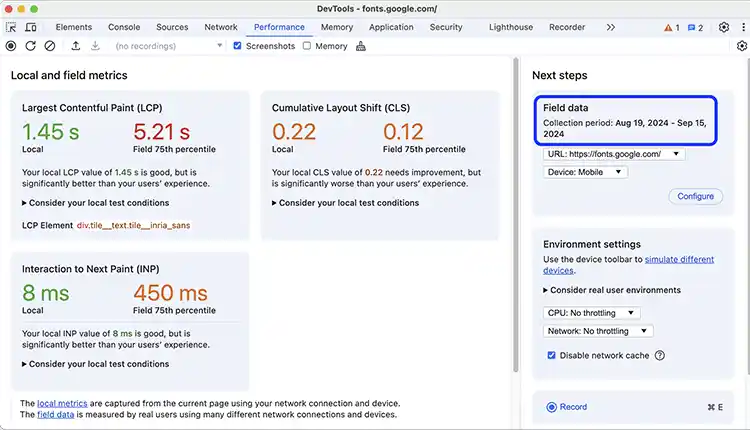Click the messages counter showing 2
The width and height of the screenshot is (750, 430).
[x=695, y=28]
